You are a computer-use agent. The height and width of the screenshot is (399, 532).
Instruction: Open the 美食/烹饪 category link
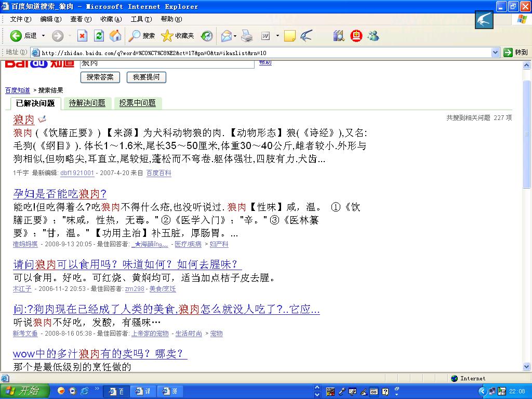coord(163,289)
